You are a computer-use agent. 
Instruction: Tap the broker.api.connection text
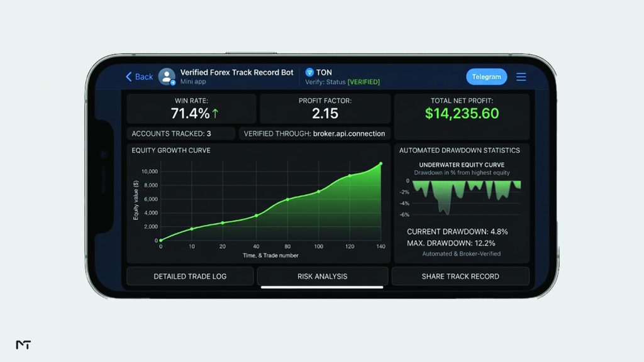pos(348,133)
